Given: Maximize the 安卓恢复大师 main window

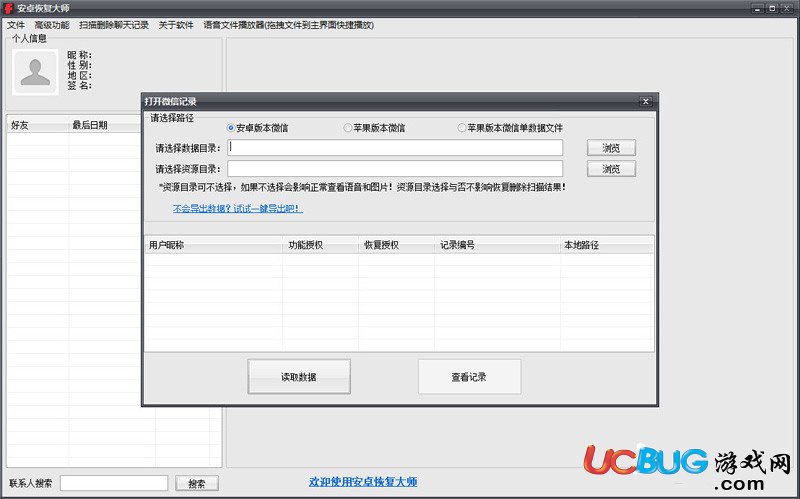Looking at the screenshot, I should (x=772, y=8).
